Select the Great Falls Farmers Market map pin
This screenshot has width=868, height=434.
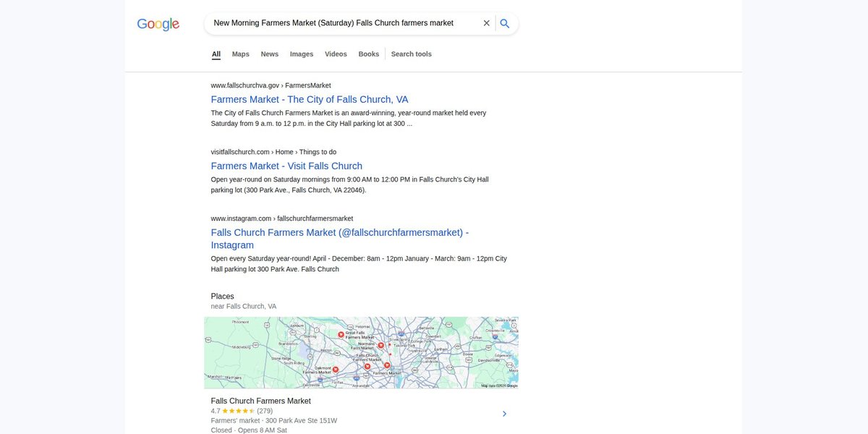340,334
